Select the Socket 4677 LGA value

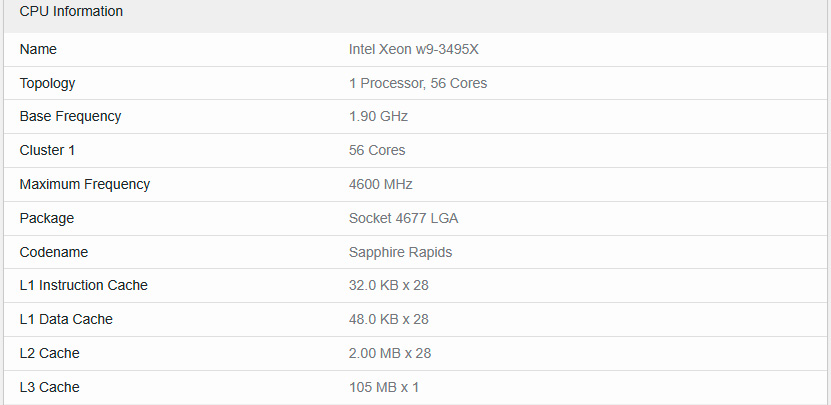[x=403, y=218]
